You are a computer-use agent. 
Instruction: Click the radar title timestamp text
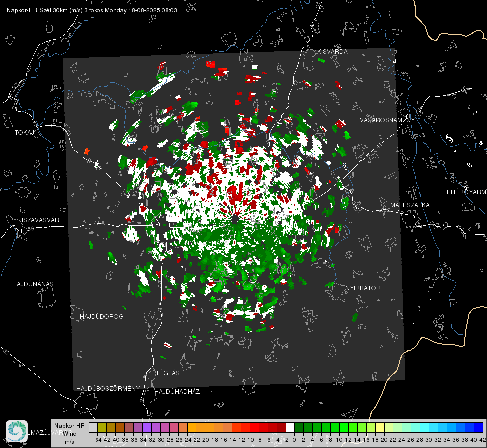click(x=92, y=10)
